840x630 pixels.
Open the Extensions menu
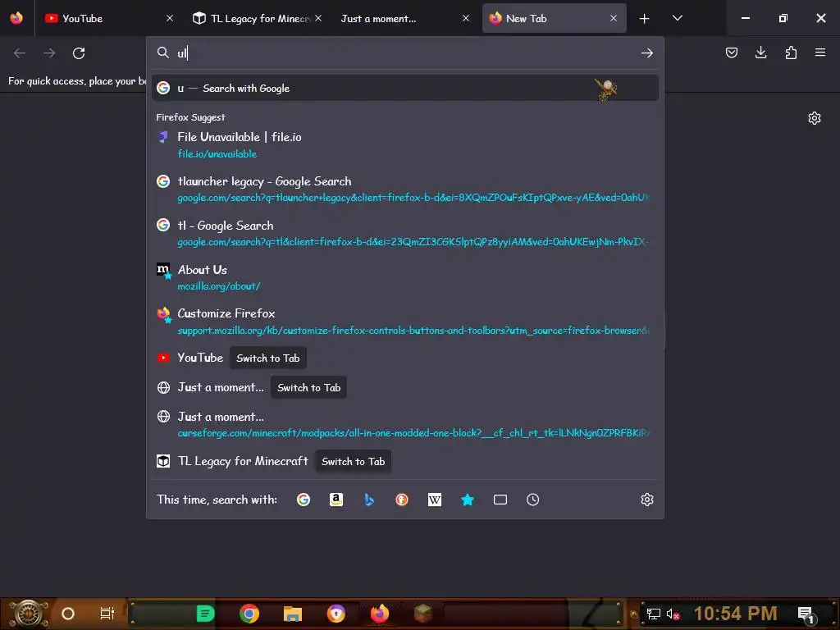[x=791, y=52]
